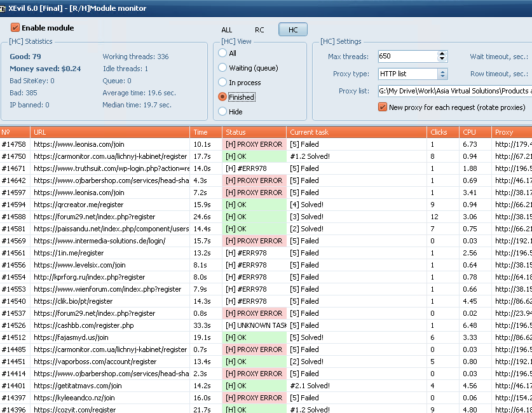Select row #14414 number cell
The height and width of the screenshot is (413, 532).
[15, 374]
